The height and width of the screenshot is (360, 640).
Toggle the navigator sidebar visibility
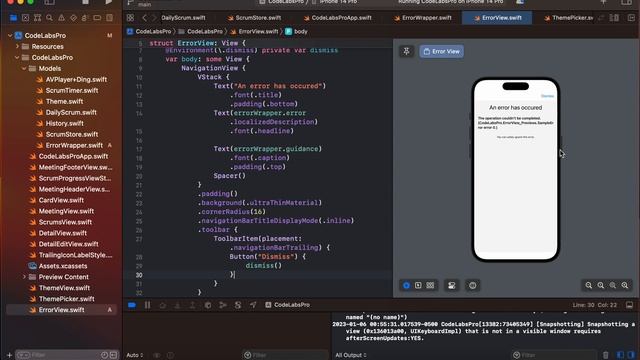(49, 2)
